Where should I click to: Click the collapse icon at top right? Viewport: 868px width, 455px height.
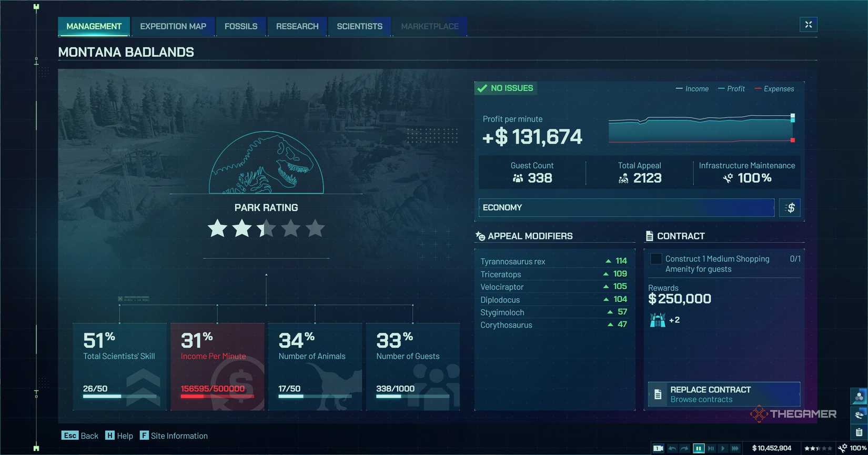pyautogui.click(x=809, y=25)
